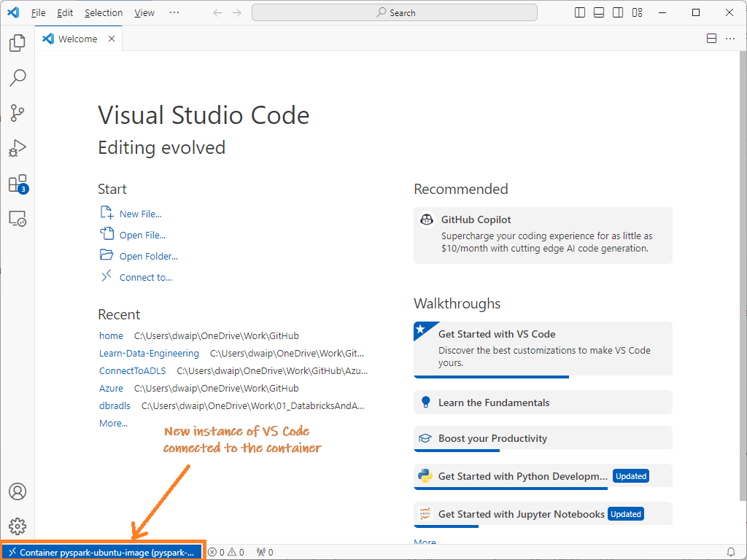747x560 pixels.
Task: Open the File menu
Action: point(38,12)
